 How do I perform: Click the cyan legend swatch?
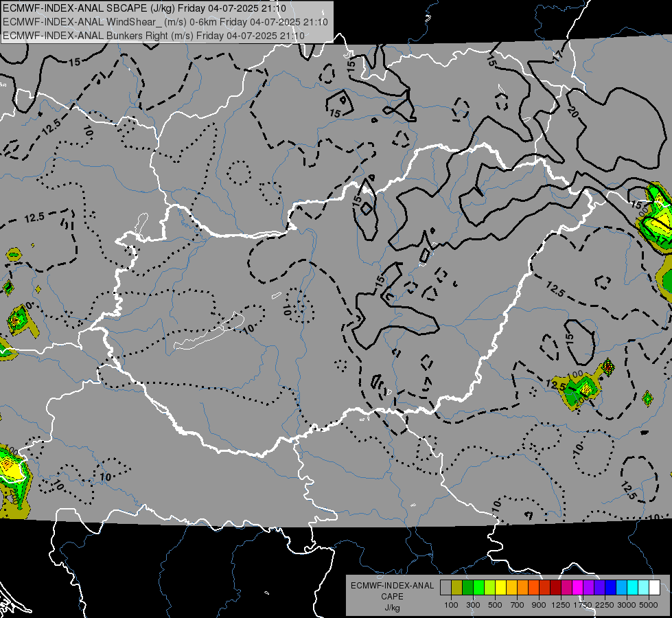coord(633,588)
